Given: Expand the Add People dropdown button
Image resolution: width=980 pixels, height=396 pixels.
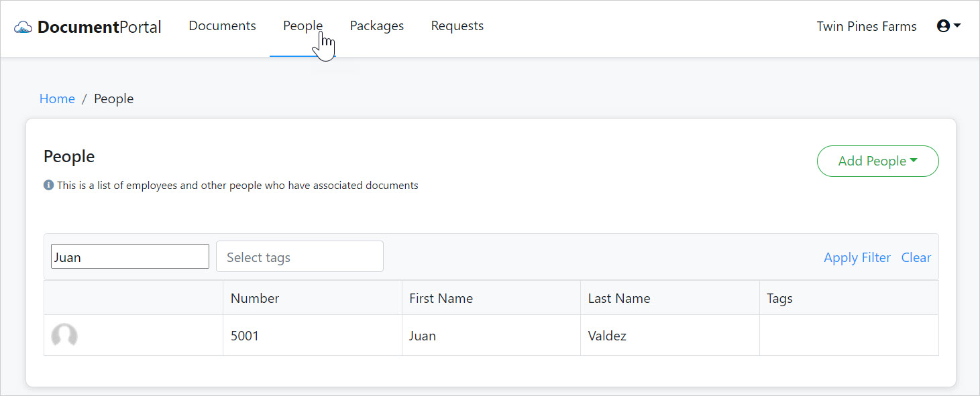Looking at the screenshot, I should pyautogui.click(x=877, y=161).
